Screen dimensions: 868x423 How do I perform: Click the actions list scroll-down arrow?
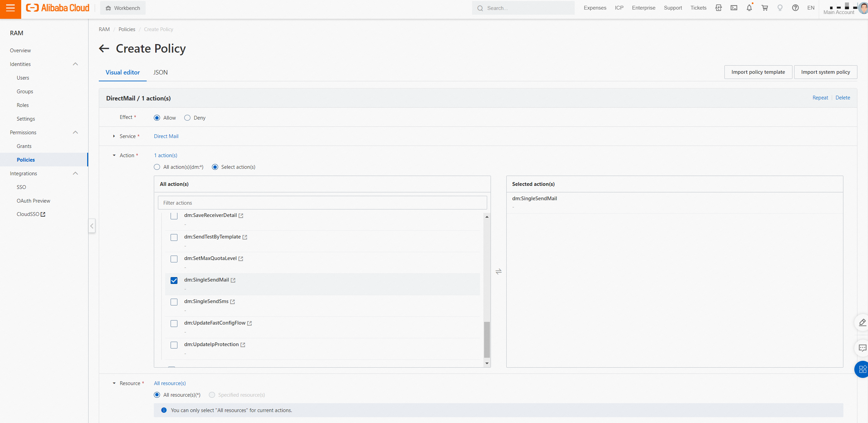click(x=487, y=363)
